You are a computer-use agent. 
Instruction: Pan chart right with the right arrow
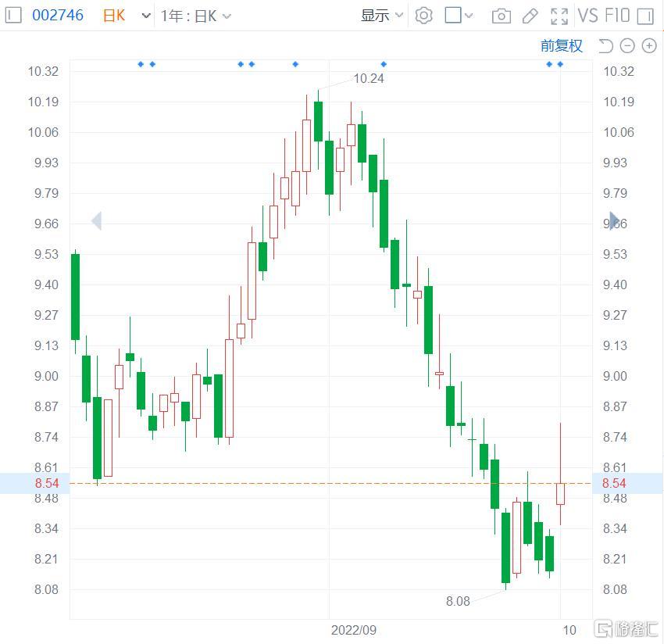[x=614, y=220]
